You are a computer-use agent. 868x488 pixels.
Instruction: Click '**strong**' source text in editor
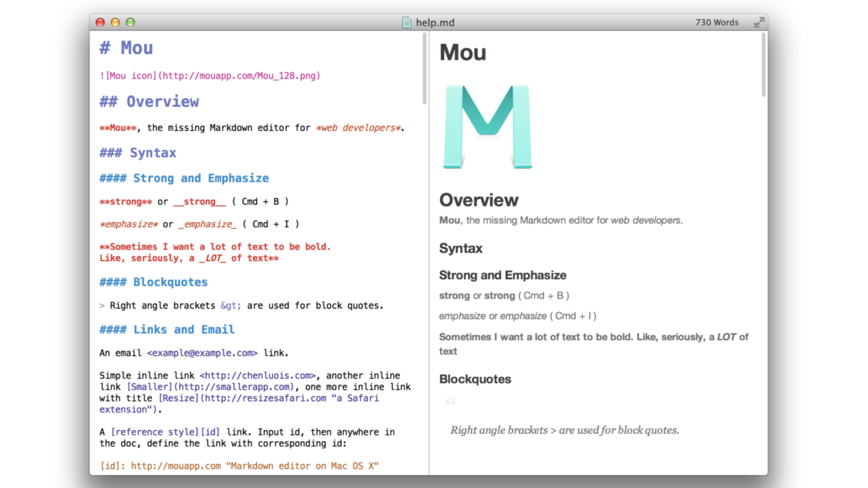click(125, 201)
